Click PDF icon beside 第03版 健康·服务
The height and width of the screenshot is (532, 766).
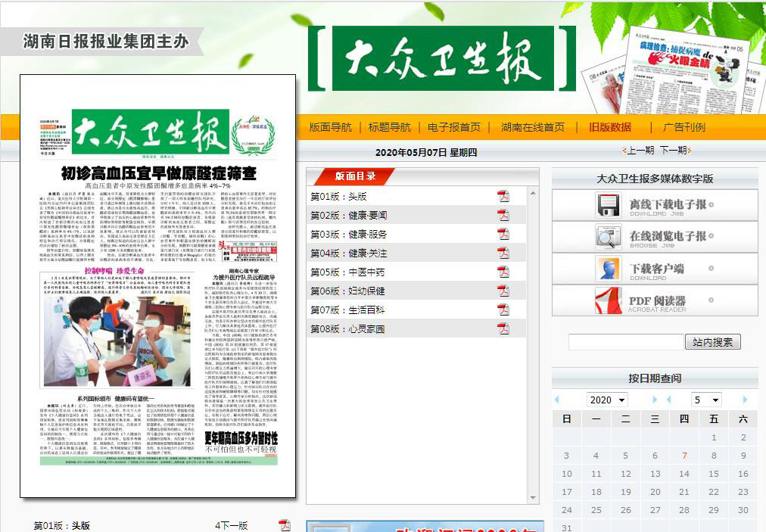pos(503,235)
